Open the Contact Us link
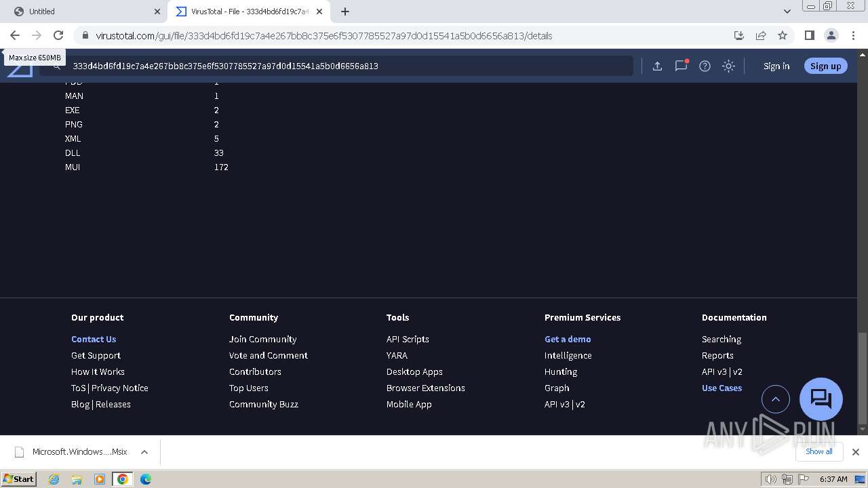Viewport: 868px width, 488px height. 94,339
